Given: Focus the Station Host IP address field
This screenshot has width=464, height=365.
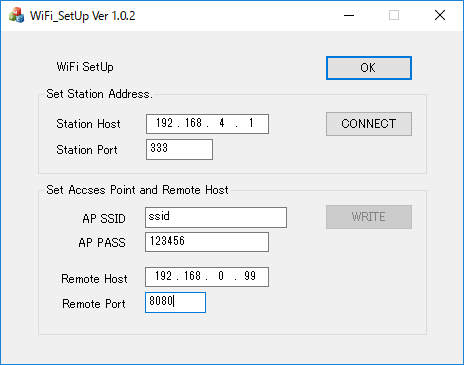Looking at the screenshot, I should [x=207, y=124].
